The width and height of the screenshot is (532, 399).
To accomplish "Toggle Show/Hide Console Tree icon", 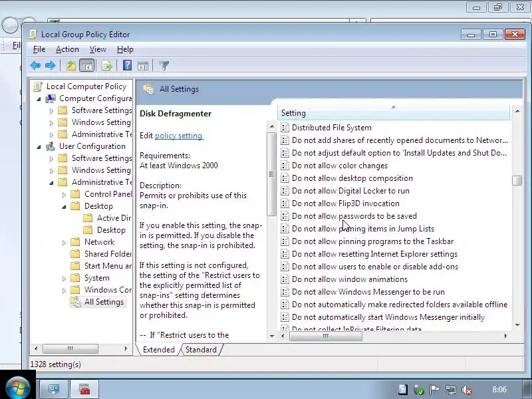I will click(x=87, y=65).
